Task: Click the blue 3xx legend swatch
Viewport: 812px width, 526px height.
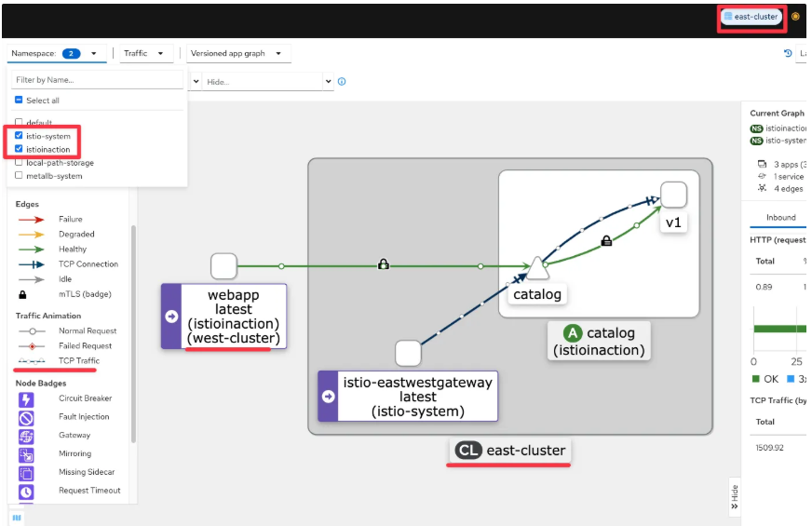Action: point(791,379)
